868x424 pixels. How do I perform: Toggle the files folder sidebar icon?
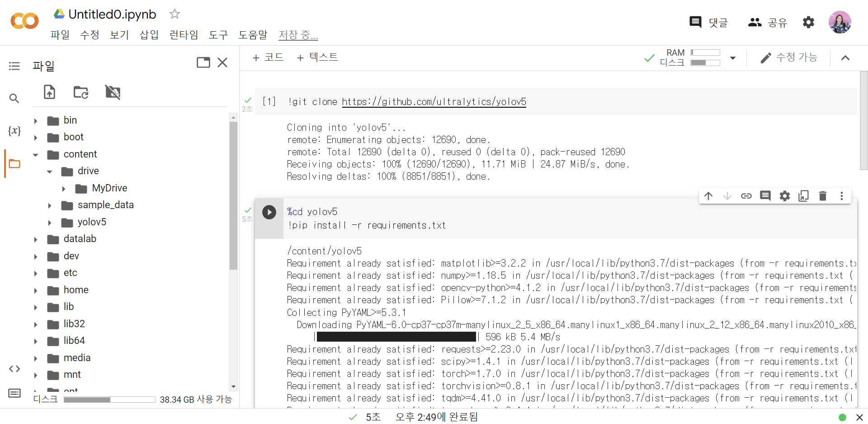(x=14, y=163)
